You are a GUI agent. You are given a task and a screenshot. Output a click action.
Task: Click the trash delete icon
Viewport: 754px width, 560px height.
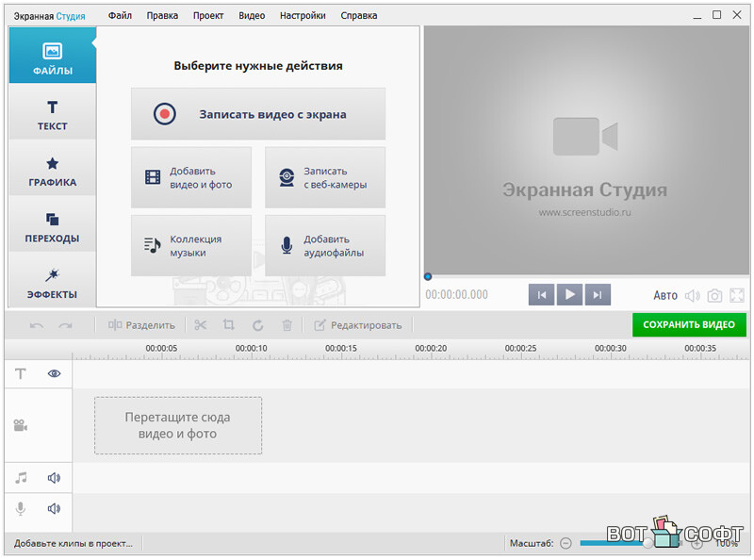[x=287, y=325]
